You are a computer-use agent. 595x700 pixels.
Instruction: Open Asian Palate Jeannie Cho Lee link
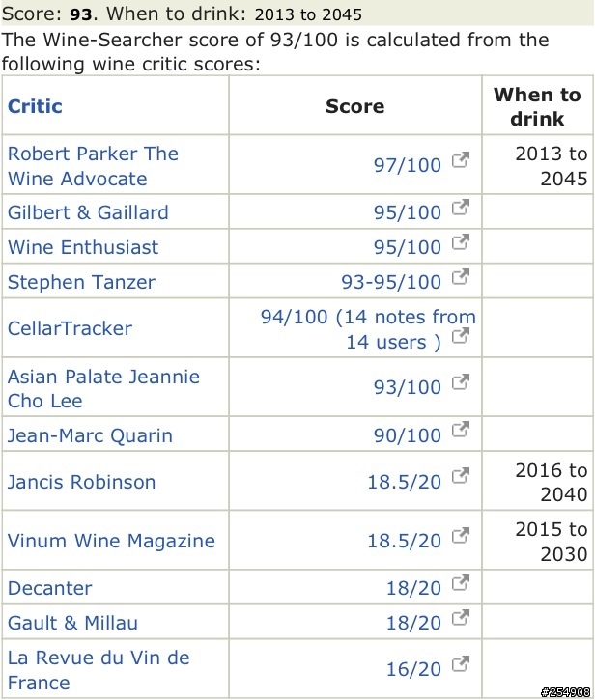pos(103,389)
